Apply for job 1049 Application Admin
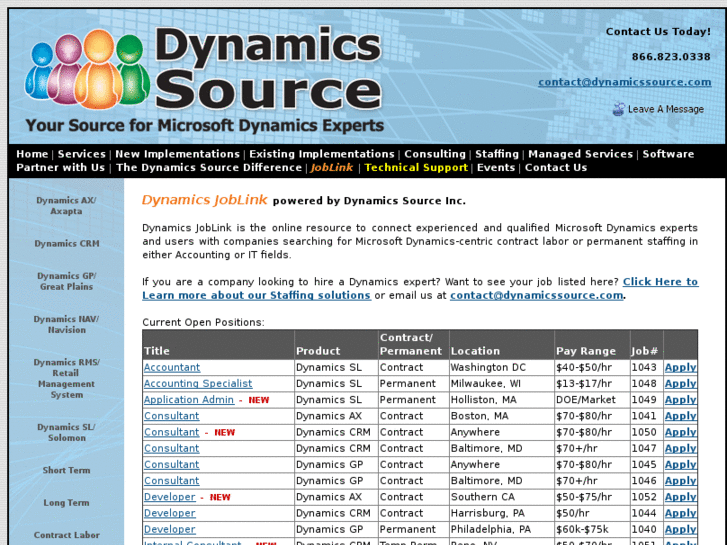 [x=680, y=400]
